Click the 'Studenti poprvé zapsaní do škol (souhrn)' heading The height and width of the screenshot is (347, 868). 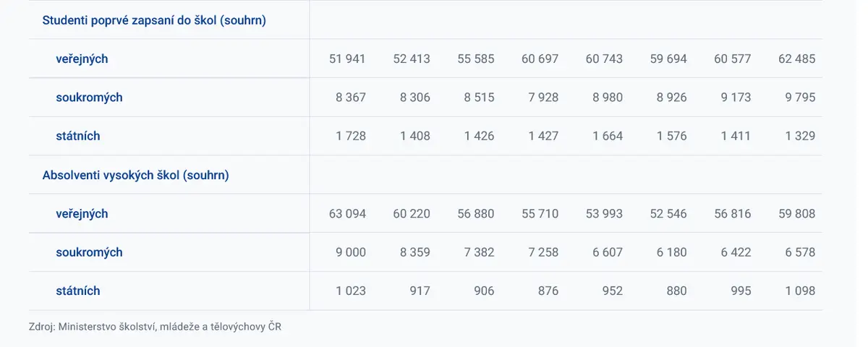154,20
